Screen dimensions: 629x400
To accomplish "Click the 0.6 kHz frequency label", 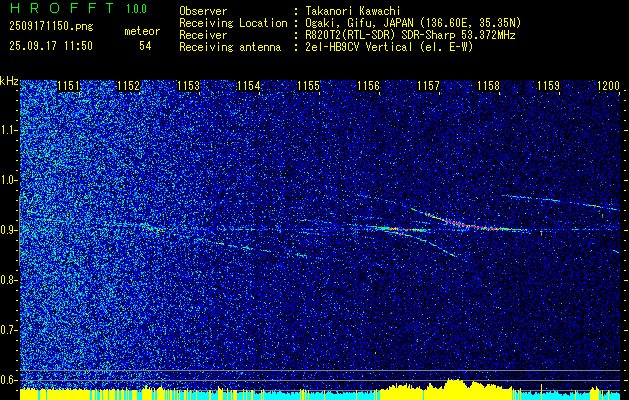I will pyautogui.click(x=9, y=380).
